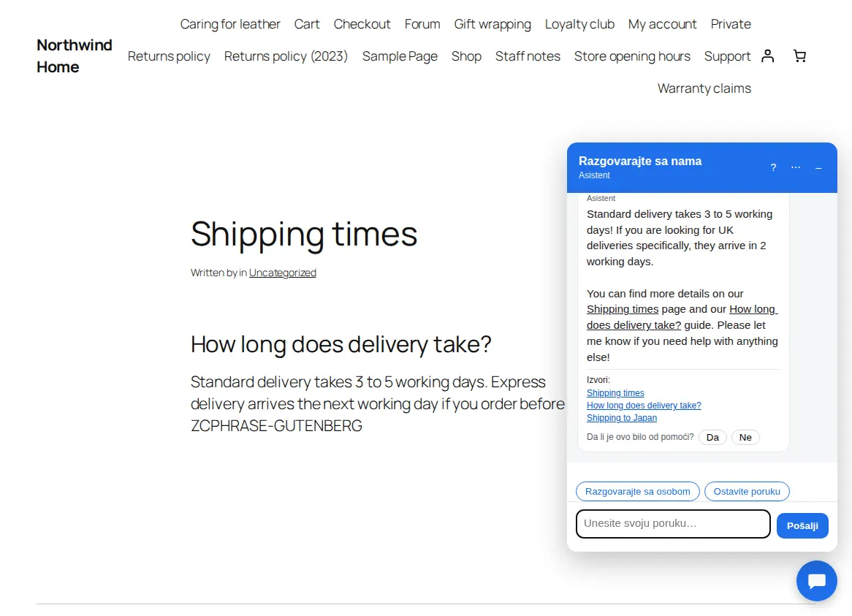This screenshot has height=616, width=852.
Task: Open 'How long does delivery take?' source link
Action: [x=644, y=406]
